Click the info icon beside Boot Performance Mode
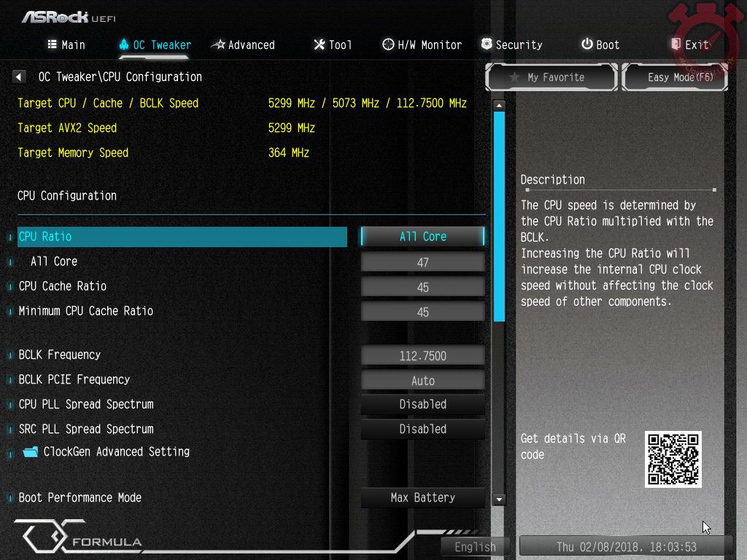The width and height of the screenshot is (747, 560). coord(11,498)
